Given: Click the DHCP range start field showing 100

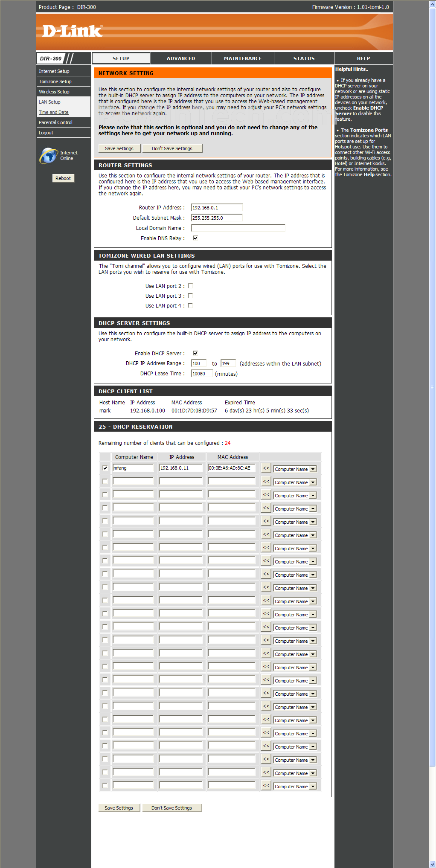Looking at the screenshot, I should pos(199,363).
